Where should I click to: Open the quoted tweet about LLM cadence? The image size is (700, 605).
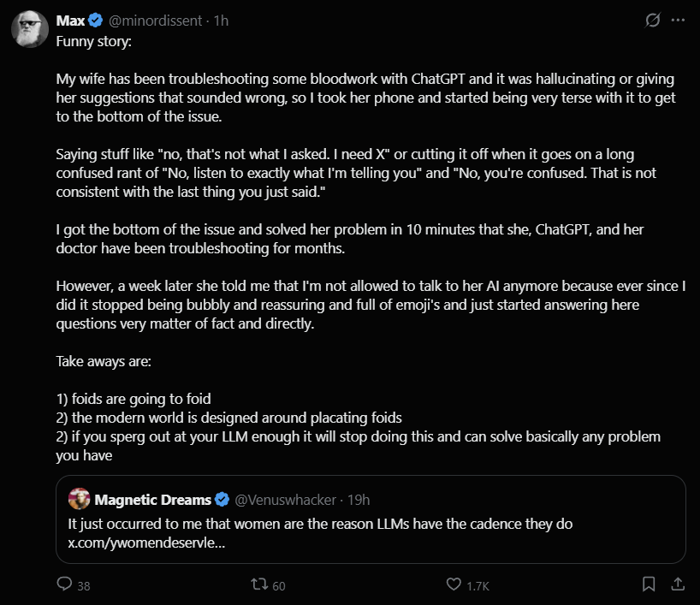click(x=371, y=519)
